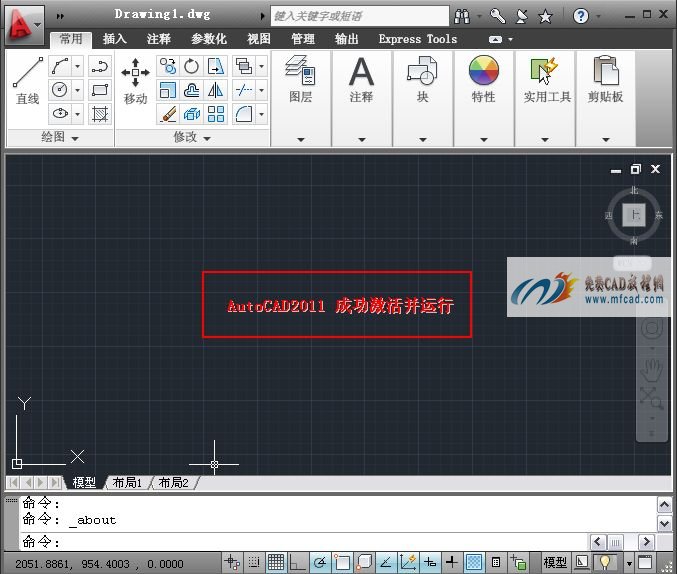Toggle Object Snap in status bar
This screenshot has width=677, height=574.
[342, 562]
